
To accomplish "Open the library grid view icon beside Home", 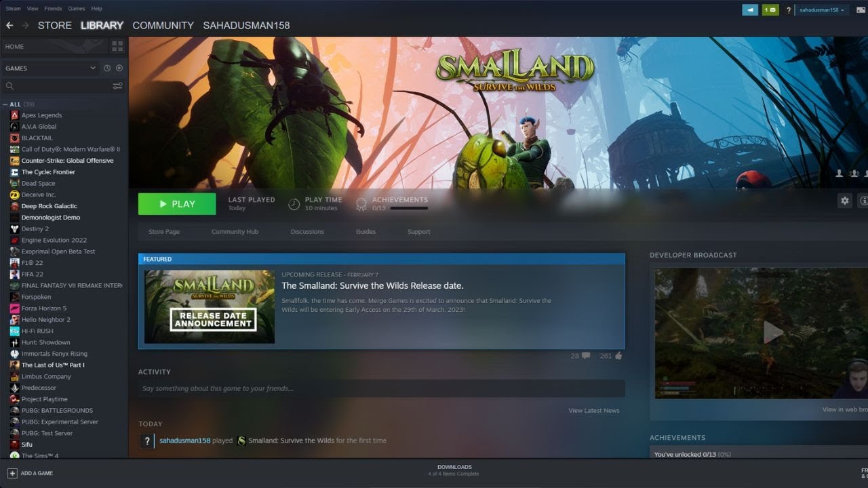I will [117, 46].
